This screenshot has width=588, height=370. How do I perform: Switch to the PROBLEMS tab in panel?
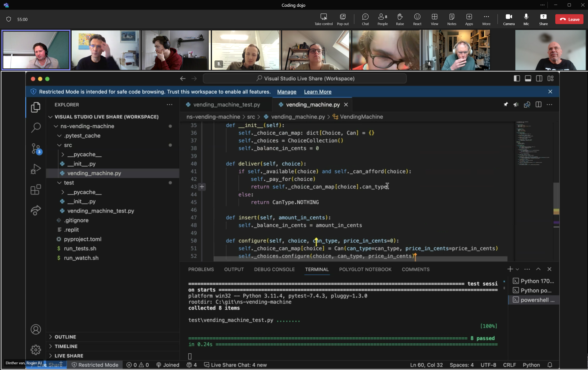pyautogui.click(x=201, y=269)
